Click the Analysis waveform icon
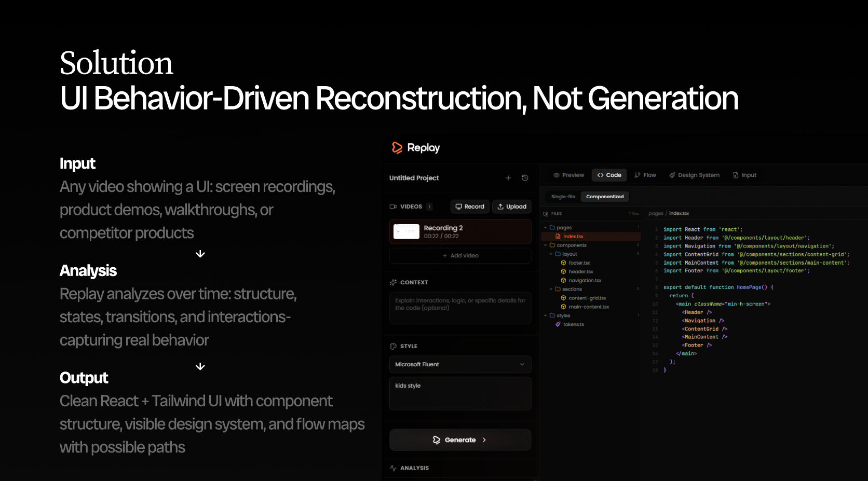Screen dimensions: 868x481 392,468
